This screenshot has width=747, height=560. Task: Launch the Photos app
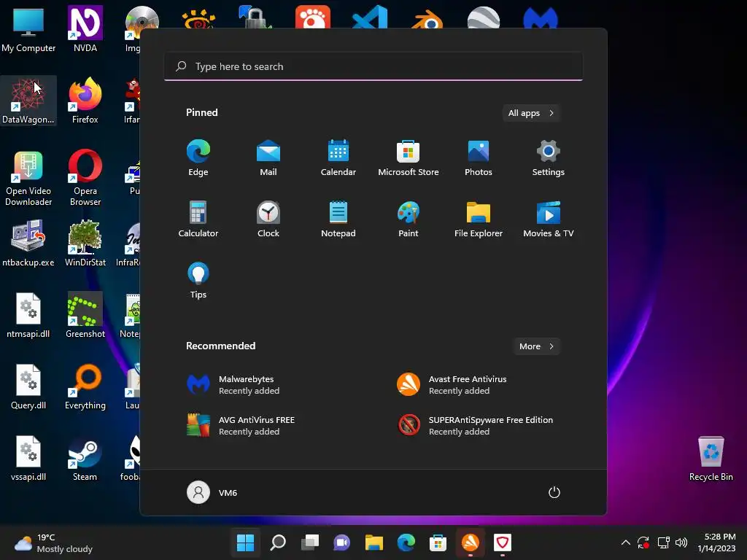tap(479, 158)
